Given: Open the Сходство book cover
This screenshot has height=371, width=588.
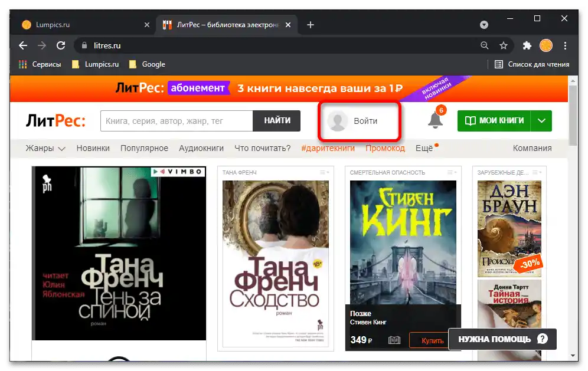Looking at the screenshot, I should (x=276, y=264).
